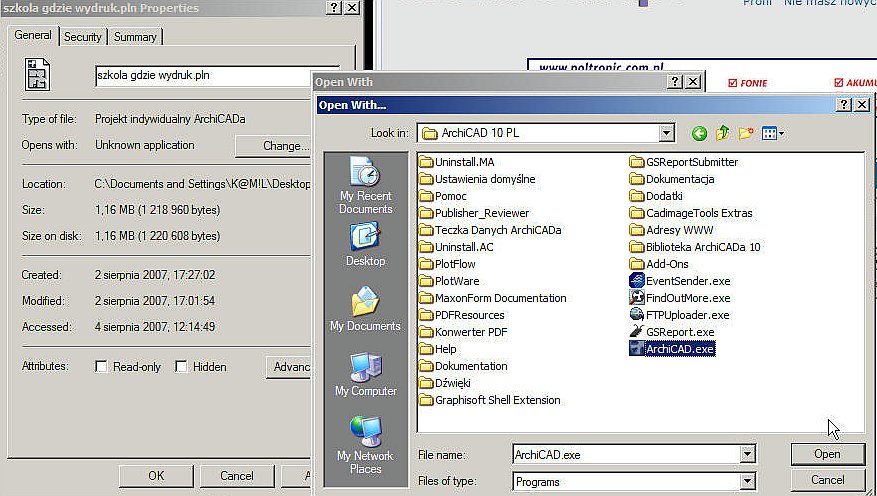Select the PlotFlow folder icon
Screen dimensions: 877x496
[426, 264]
